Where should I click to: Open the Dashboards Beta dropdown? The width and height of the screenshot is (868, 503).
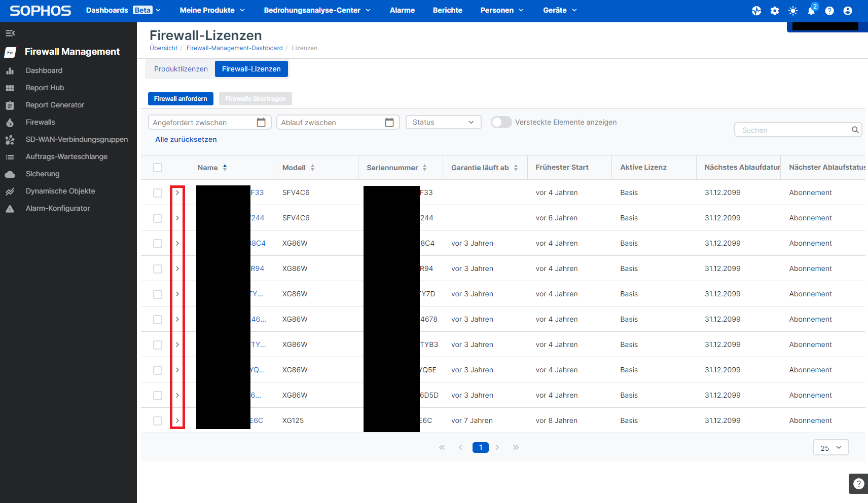[123, 10]
